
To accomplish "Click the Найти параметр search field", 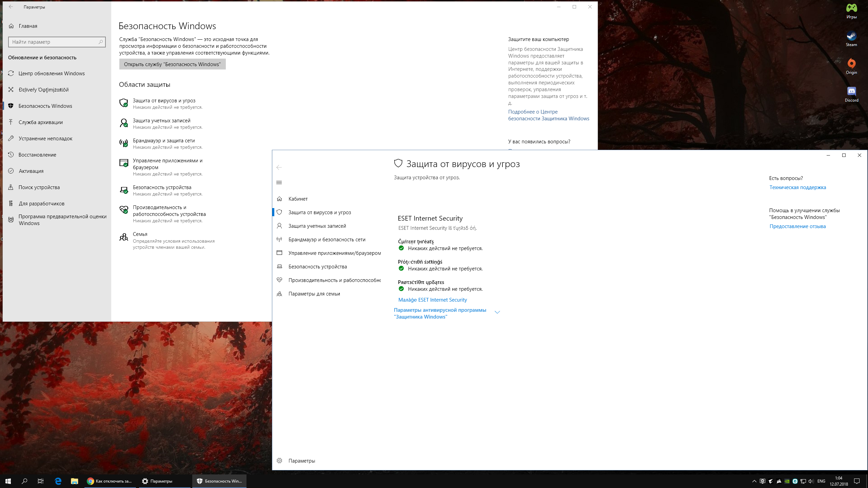I will (x=57, y=42).
